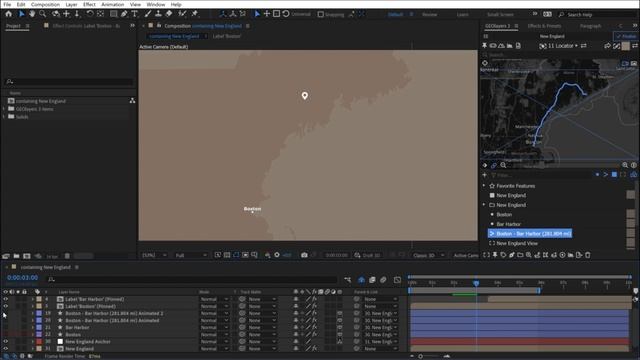This screenshot has height=360, width=640.
Task: Click the snapshot camera icon in viewer
Action: click(x=304, y=255)
